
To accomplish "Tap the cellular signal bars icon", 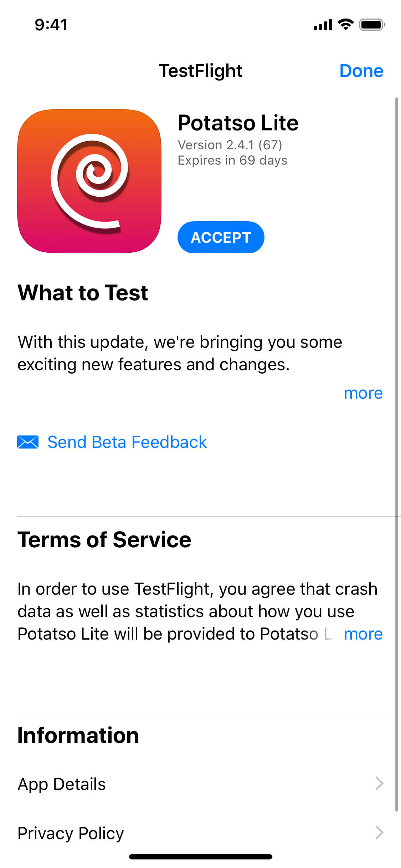I will [x=323, y=25].
